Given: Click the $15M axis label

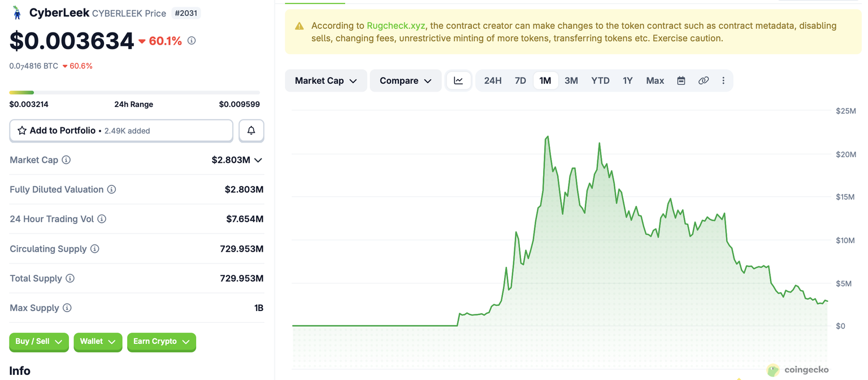Looking at the screenshot, I should 845,197.
